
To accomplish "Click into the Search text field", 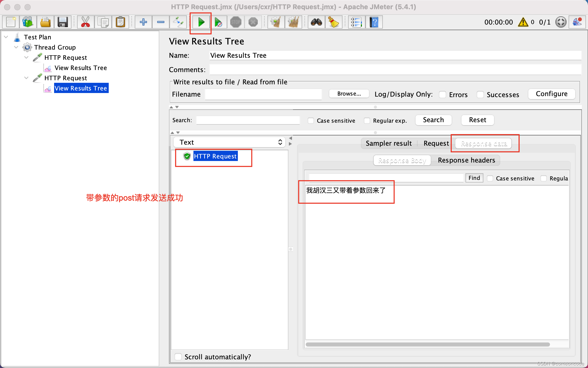I will tap(248, 120).
